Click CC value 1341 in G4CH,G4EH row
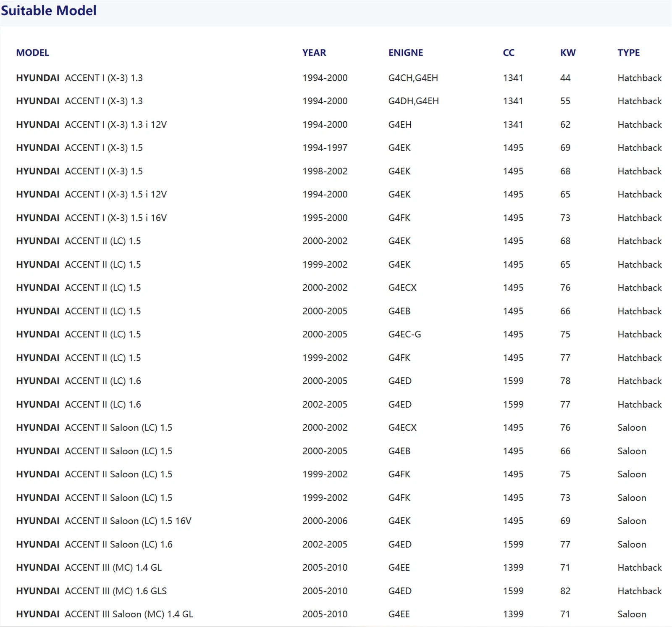 513,78
